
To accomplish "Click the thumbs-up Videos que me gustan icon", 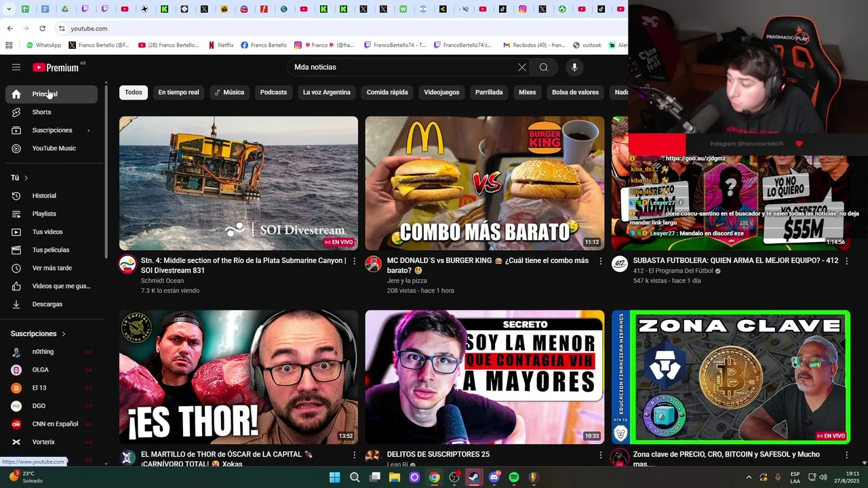I will pyautogui.click(x=16, y=286).
